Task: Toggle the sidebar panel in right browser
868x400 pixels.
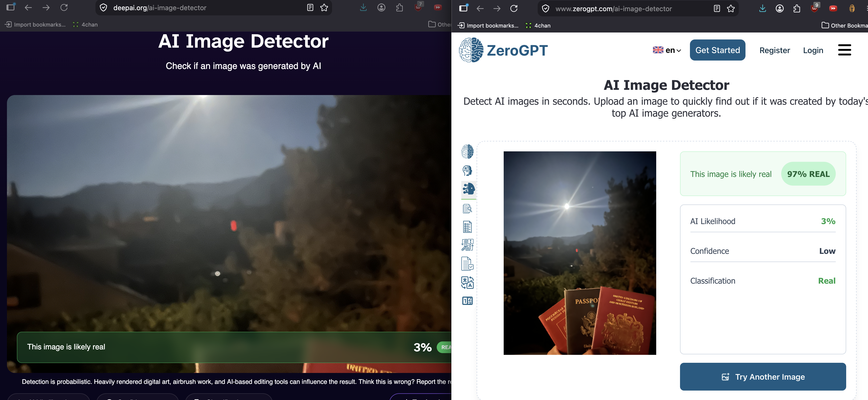Action: pyautogui.click(x=464, y=8)
